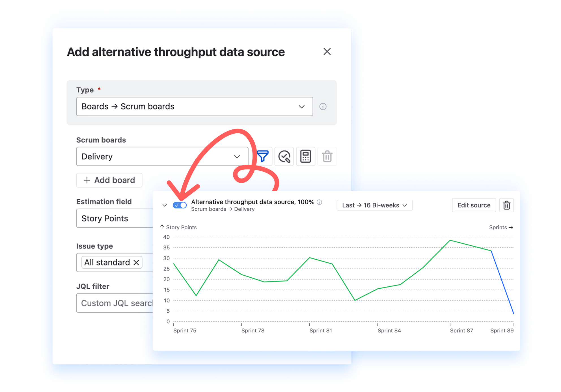561x392 pixels.
Task: Close the Add alternative throughput dialog
Action: (327, 52)
